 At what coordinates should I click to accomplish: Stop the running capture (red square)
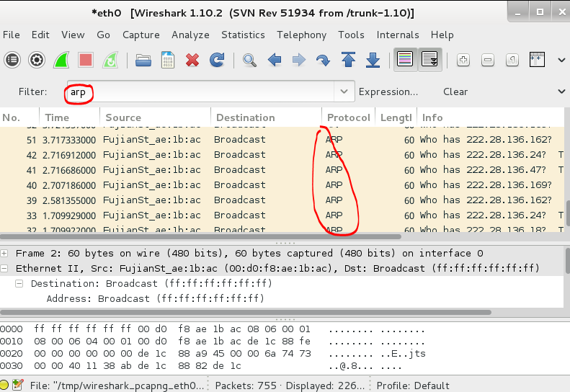pos(86,60)
